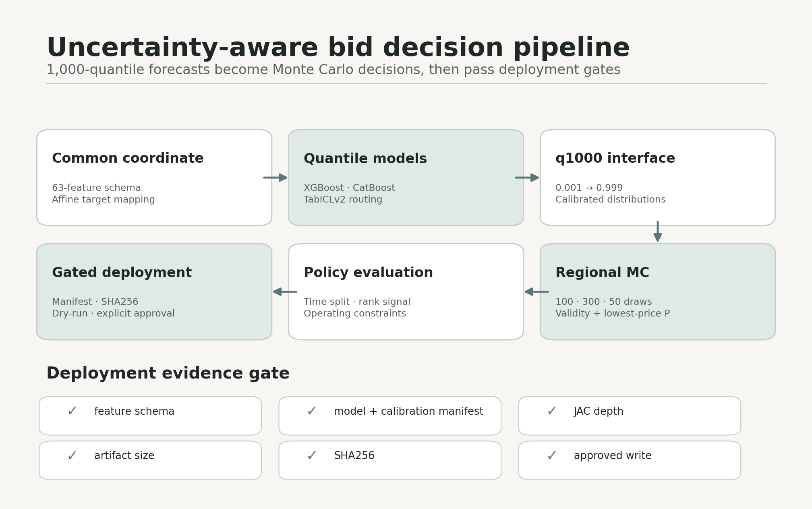812x509 pixels.
Task: Click the Manifest · SHA256 line
Action: click(95, 302)
